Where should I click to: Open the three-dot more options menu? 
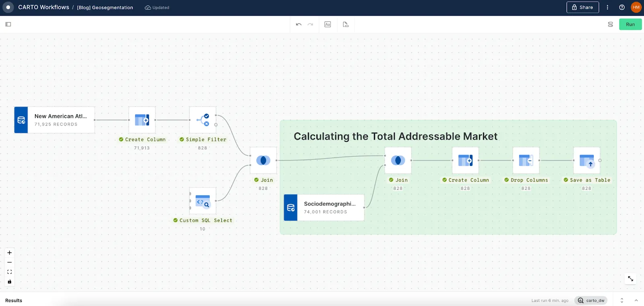click(x=607, y=7)
